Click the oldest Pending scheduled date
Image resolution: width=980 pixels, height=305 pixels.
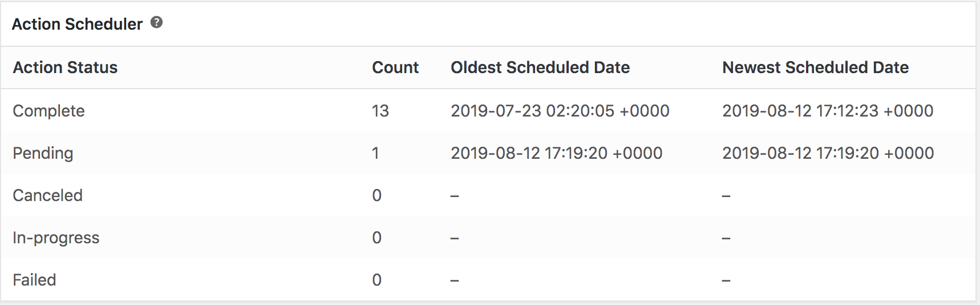coord(556,153)
